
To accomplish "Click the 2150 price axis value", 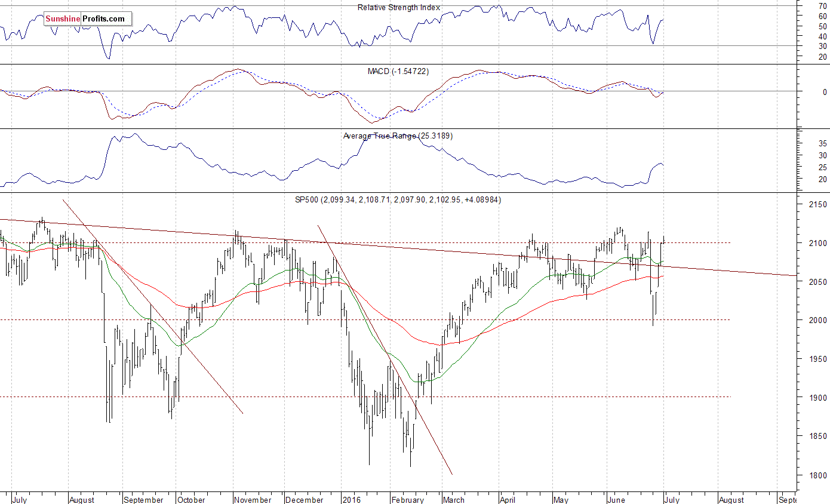I will [817, 204].
